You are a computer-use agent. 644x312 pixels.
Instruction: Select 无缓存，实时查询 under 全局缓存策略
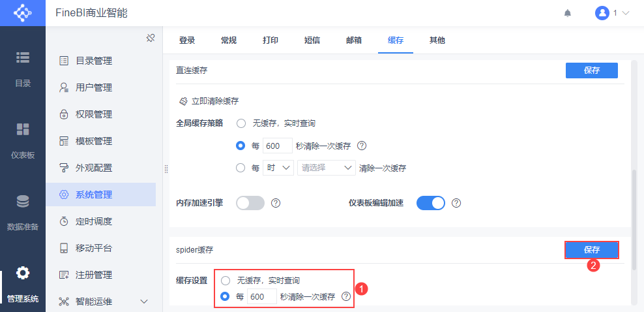(x=241, y=123)
